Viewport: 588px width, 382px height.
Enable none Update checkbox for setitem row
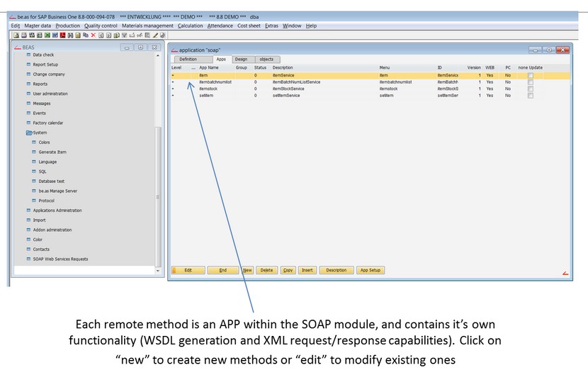[x=530, y=96]
